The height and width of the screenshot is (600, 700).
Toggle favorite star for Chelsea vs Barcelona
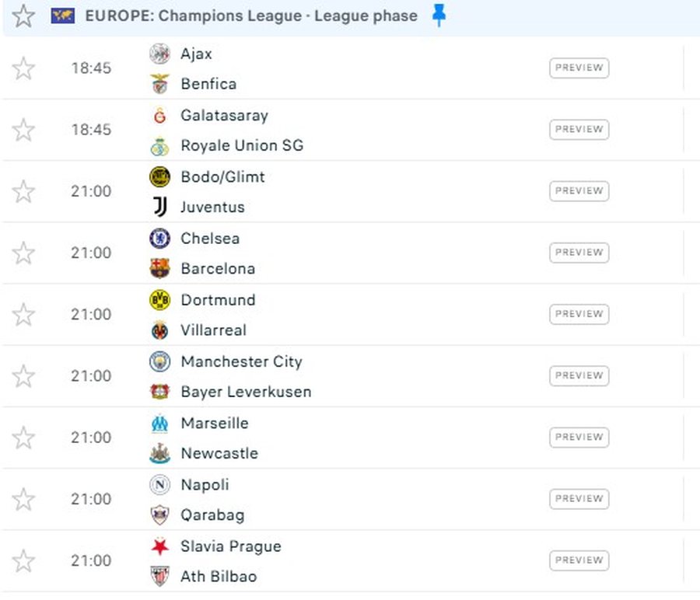(x=24, y=253)
